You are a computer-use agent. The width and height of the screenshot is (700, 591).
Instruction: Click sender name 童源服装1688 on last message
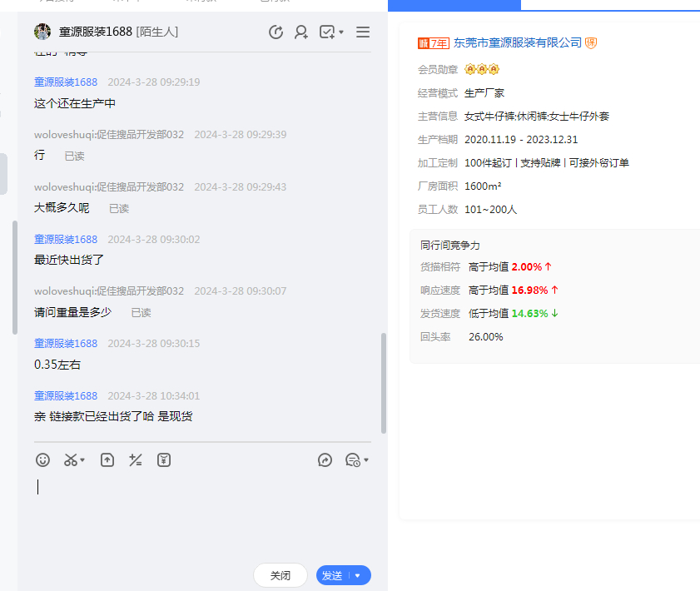(x=66, y=396)
